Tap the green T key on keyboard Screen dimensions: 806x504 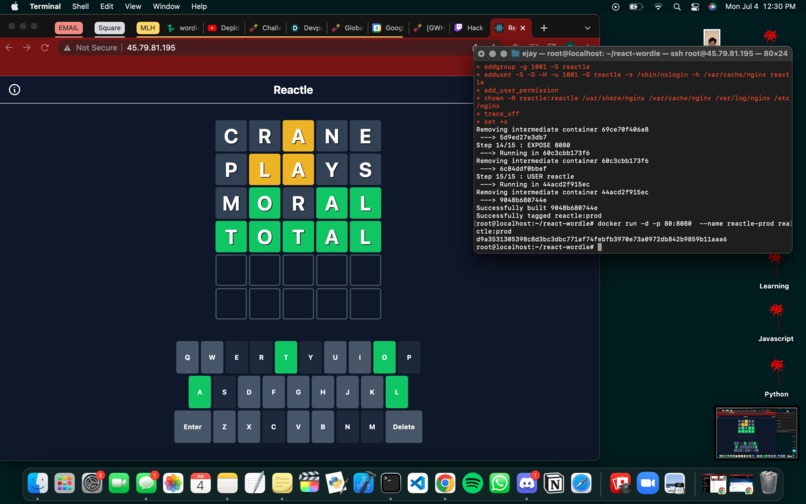coord(286,357)
